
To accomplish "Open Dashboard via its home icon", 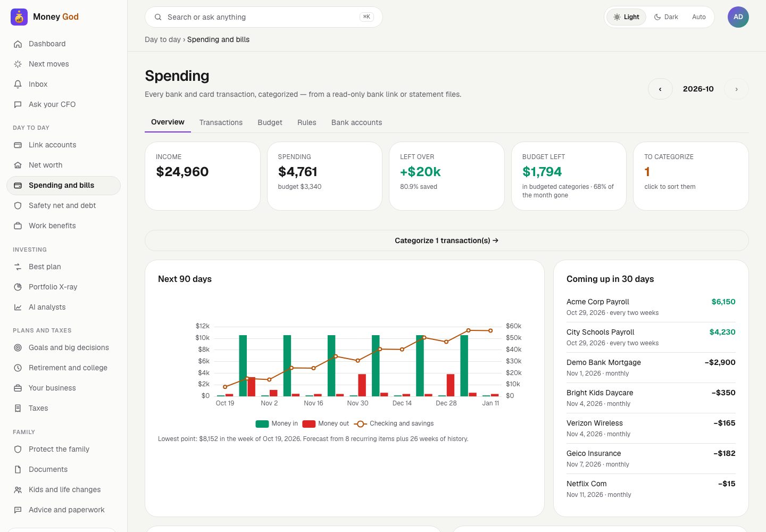I will 18,44.
